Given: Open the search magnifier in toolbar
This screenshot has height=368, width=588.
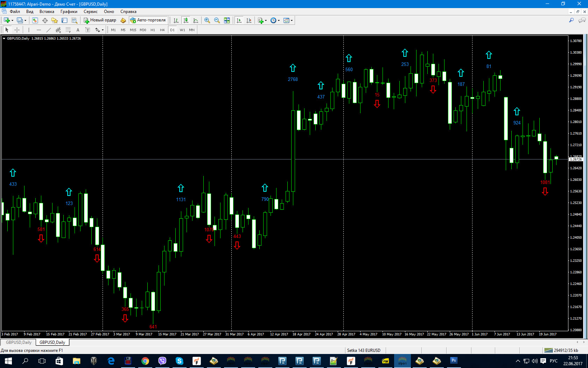Looking at the screenshot, I should coord(571,20).
